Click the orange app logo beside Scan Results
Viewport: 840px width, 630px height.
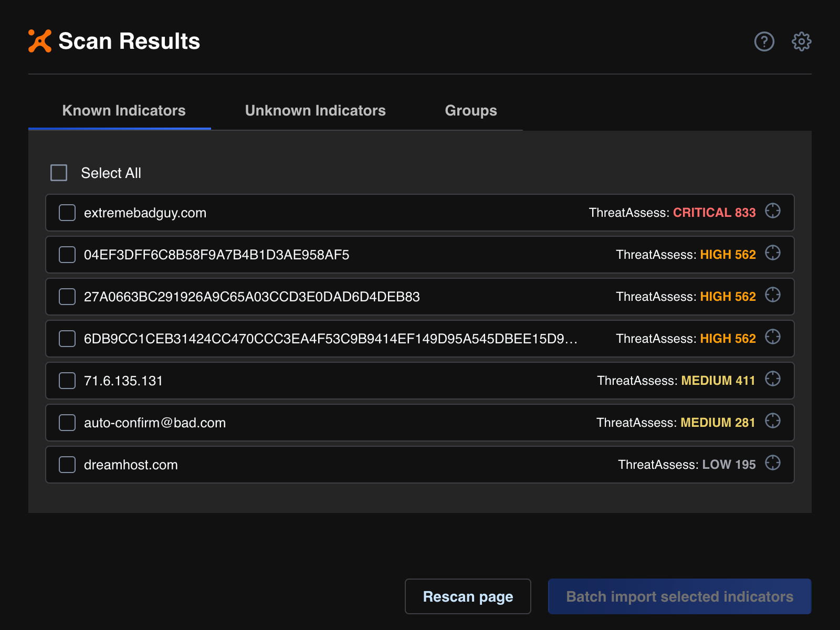pyautogui.click(x=40, y=41)
